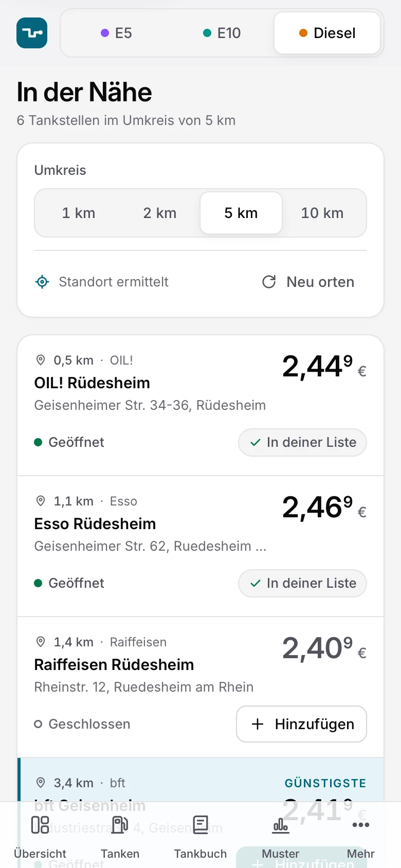
Task: Toggle Esso Rüdesheim In deiner Liste
Action: click(x=302, y=583)
